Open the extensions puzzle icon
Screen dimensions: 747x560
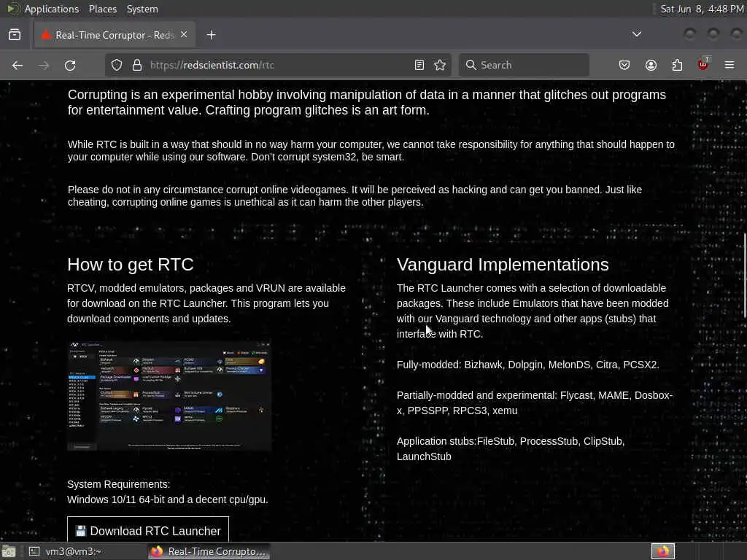677,65
